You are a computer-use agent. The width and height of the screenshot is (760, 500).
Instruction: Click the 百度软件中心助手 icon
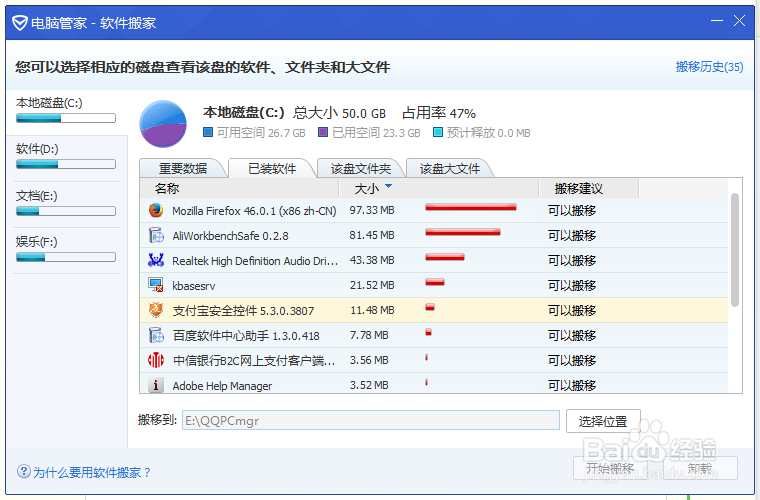tap(156, 335)
